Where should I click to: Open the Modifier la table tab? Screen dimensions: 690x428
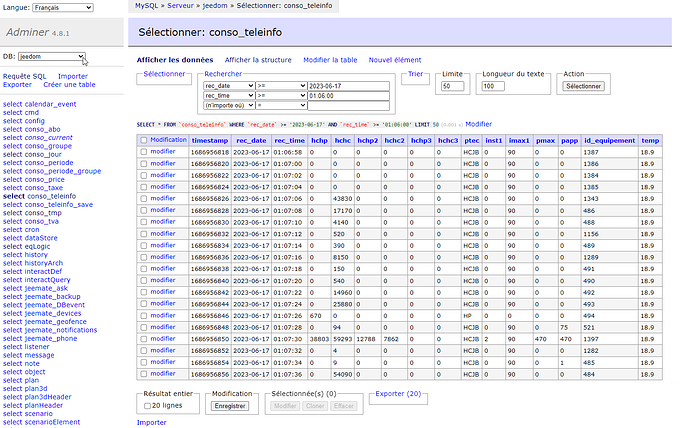(x=330, y=60)
